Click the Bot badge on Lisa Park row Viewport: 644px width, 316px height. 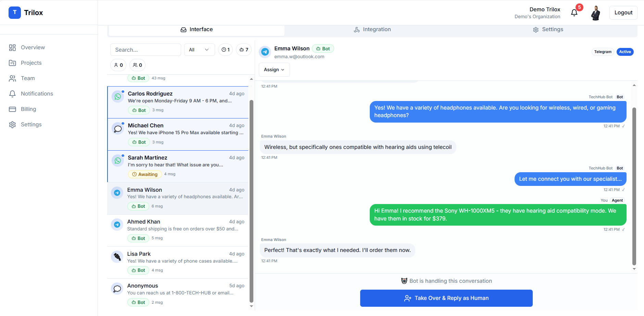tap(138, 270)
